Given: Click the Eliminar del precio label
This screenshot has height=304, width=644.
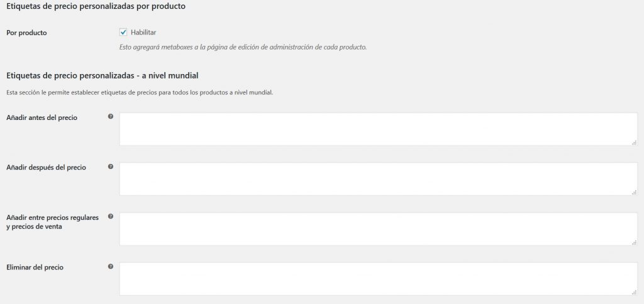Looking at the screenshot, I should point(35,268).
